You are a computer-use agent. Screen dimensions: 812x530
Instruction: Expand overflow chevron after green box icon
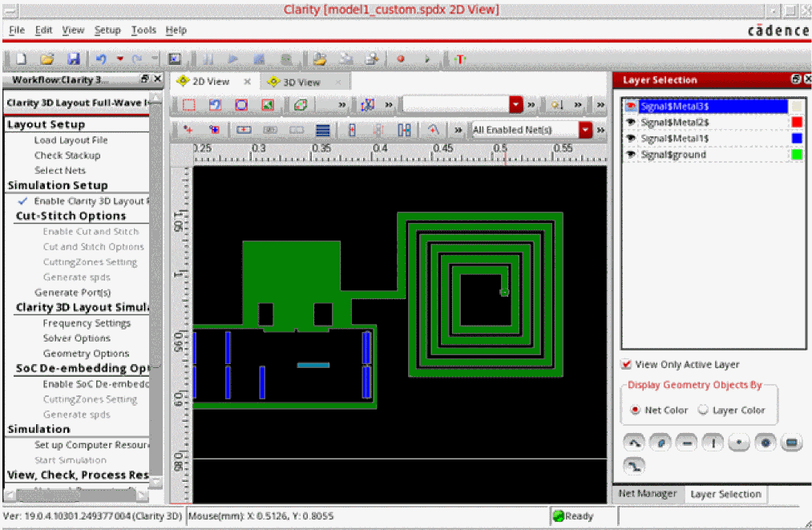pos(341,105)
